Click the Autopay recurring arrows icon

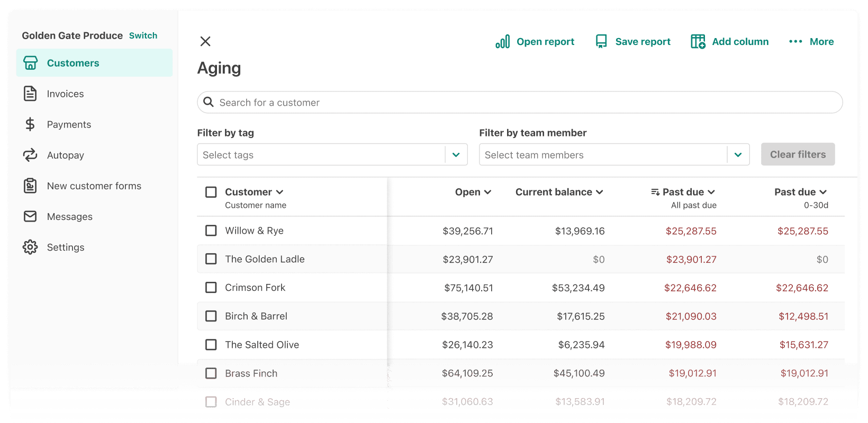click(x=30, y=155)
